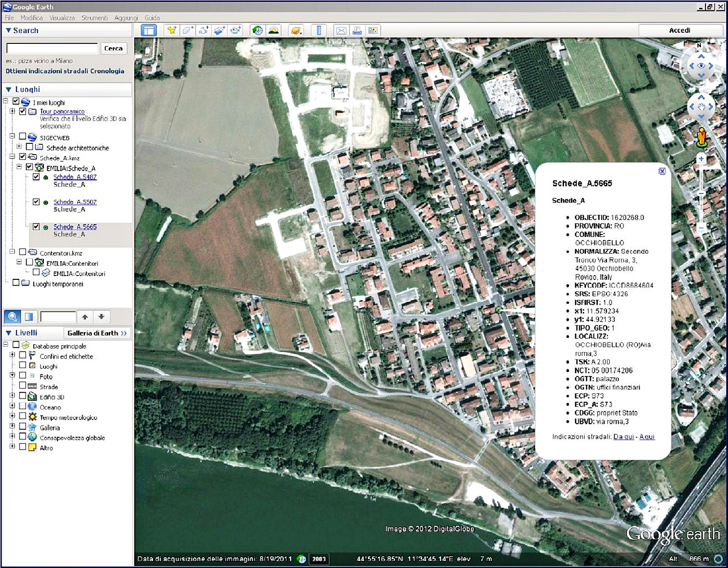Enable the Contenitori.kmz checkbox
Image resolution: width=728 pixels, height=568 pixels.
(22, 252)
